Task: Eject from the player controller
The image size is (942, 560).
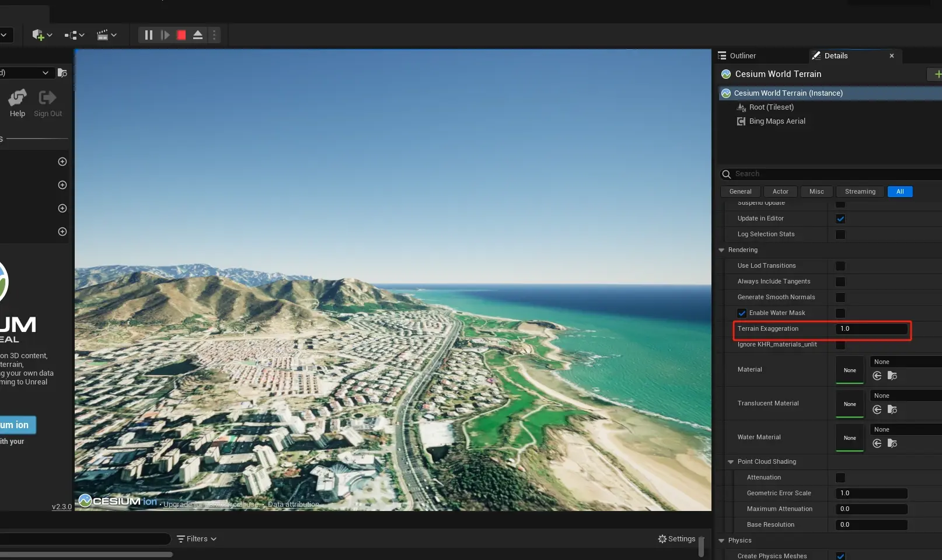Action: point(198,35)
